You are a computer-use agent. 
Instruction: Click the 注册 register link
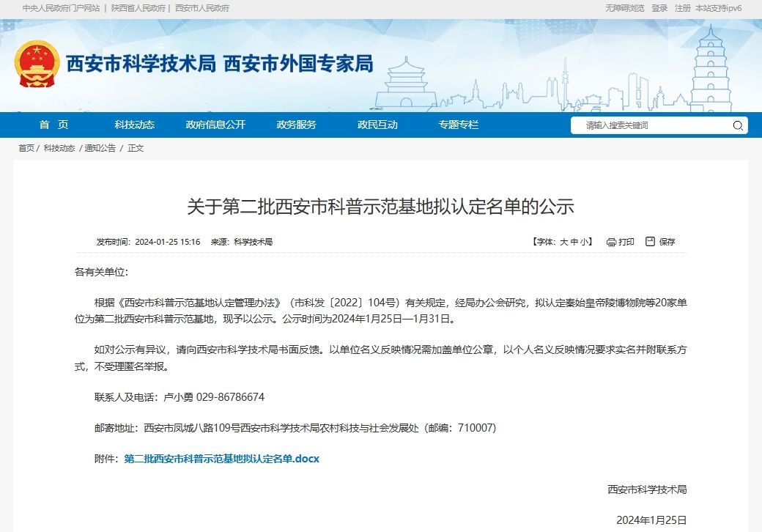682,8
